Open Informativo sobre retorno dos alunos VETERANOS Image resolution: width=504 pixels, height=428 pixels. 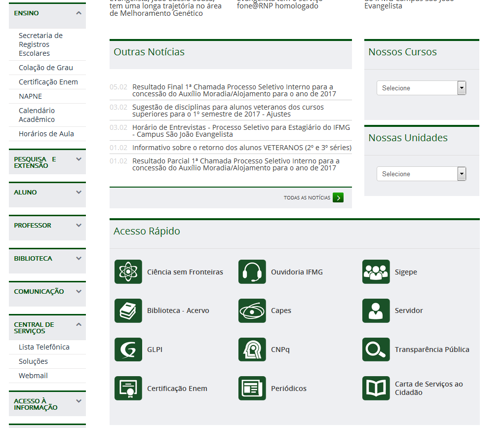pos(242,148)
